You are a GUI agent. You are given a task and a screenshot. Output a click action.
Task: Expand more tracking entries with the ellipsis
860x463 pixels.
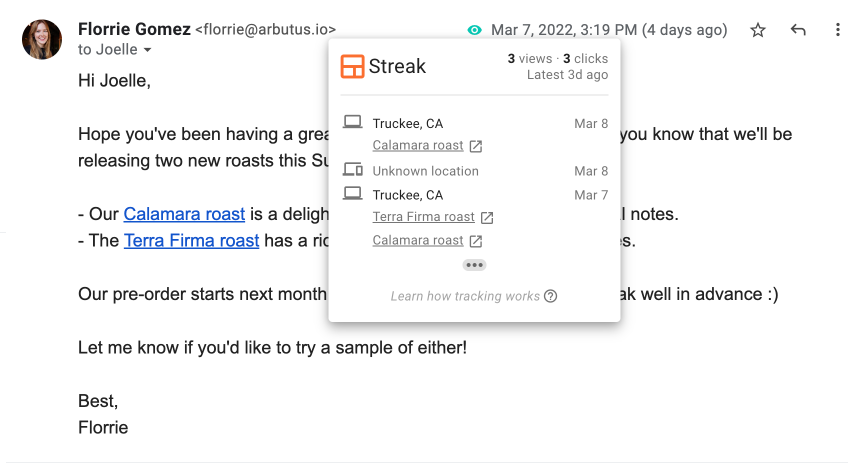475,265
